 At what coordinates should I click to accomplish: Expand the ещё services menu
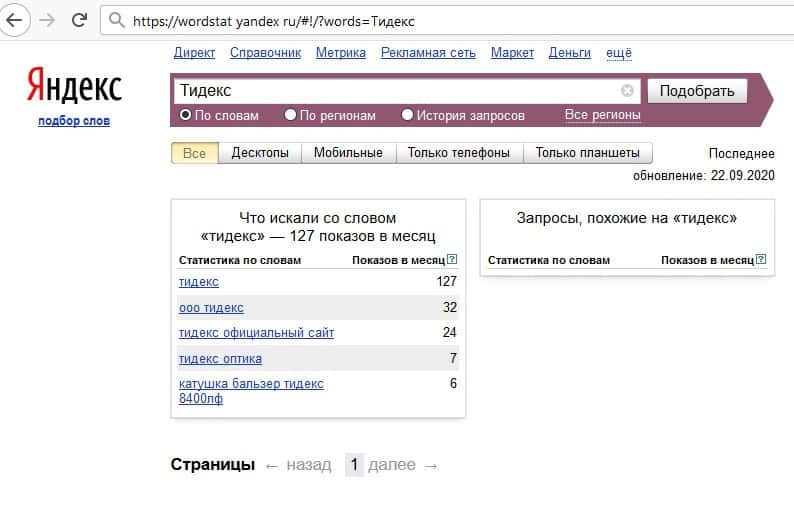(x=619, y=53)
